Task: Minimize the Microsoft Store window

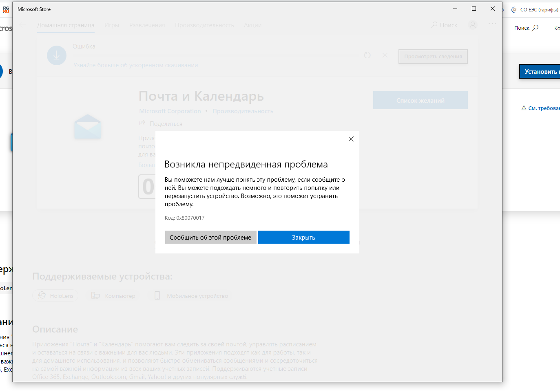Action: tap(455, 9)
